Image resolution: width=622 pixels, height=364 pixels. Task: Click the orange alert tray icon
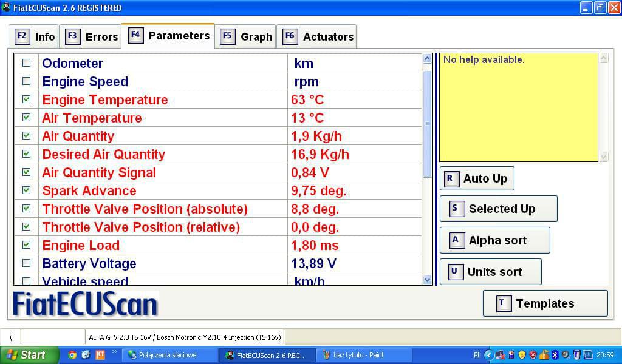click(x=544, y=355)
